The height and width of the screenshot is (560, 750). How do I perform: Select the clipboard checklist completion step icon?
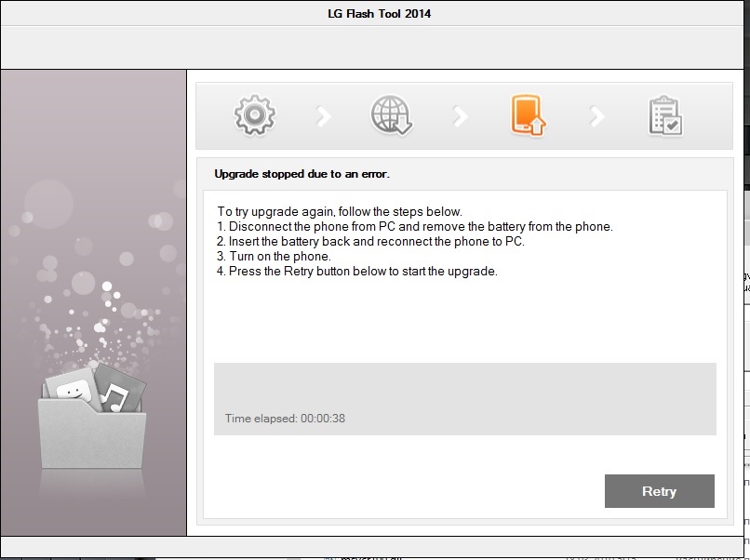pyautogui.click(x=665, y=115)
